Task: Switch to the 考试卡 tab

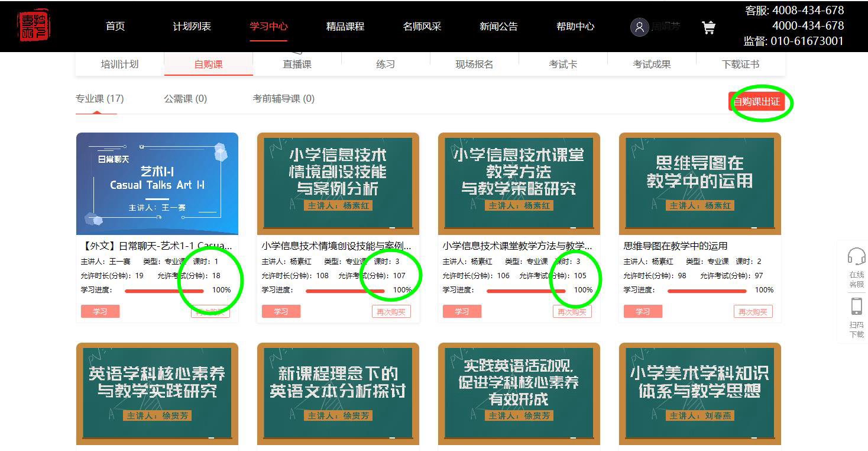Action: (x=563, y=64)
